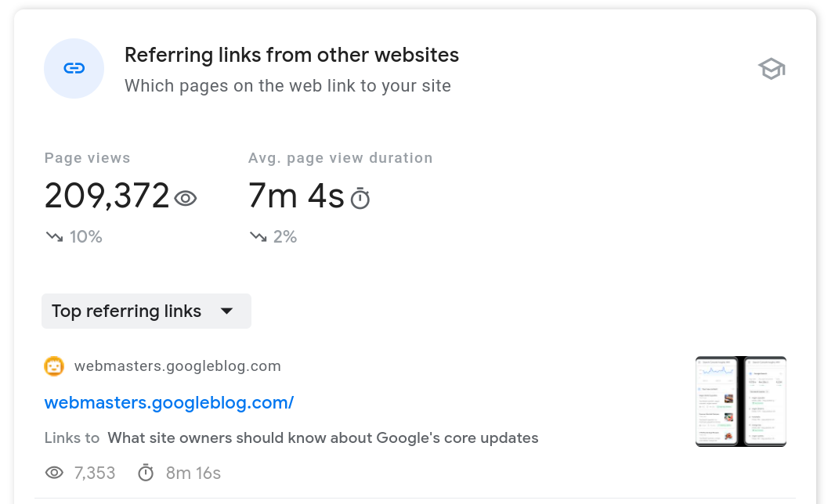
Task: Click the 7m 4s duration value
Action: tap(296, 196)
